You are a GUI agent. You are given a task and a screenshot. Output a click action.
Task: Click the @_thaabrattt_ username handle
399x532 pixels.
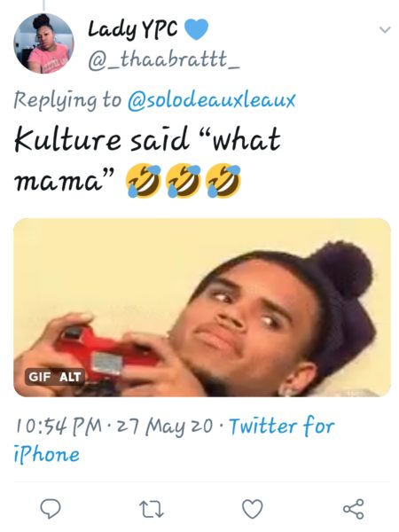tap(164, 59)
